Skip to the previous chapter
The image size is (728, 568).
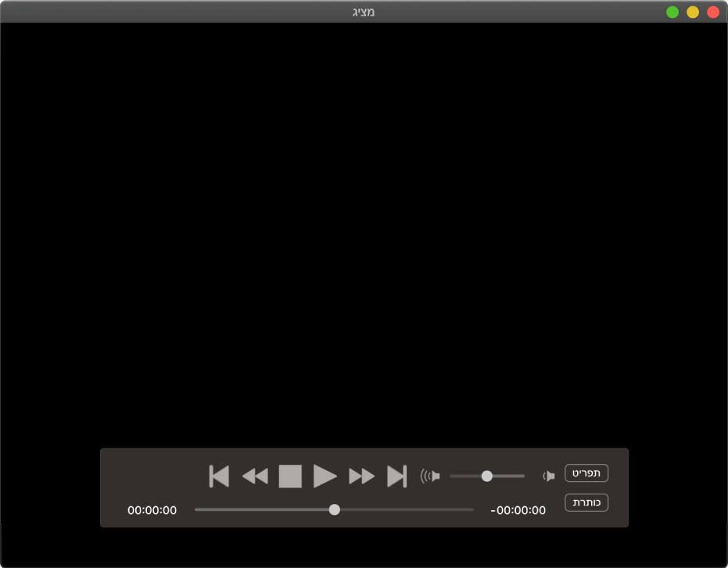(219, 476)
